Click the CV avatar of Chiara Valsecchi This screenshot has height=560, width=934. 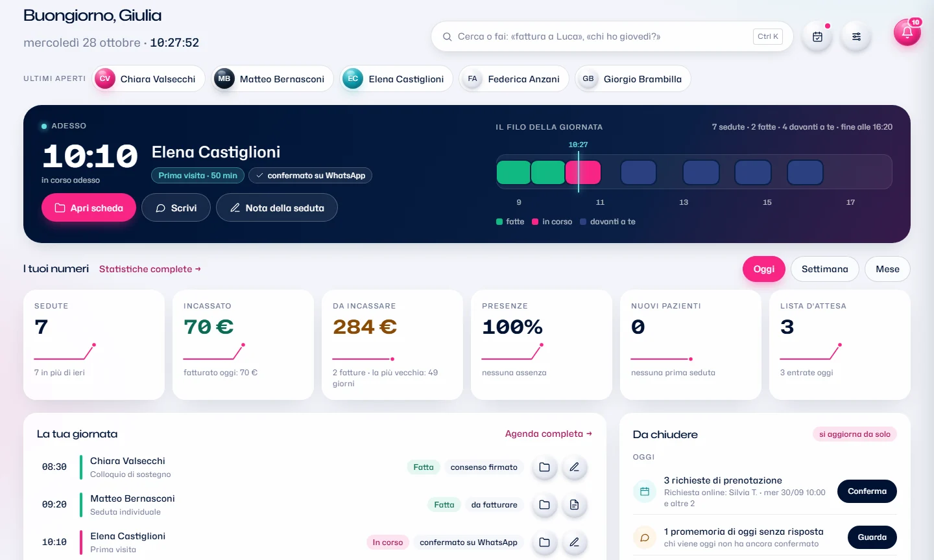pyautogui.click(x=105, y=78)
